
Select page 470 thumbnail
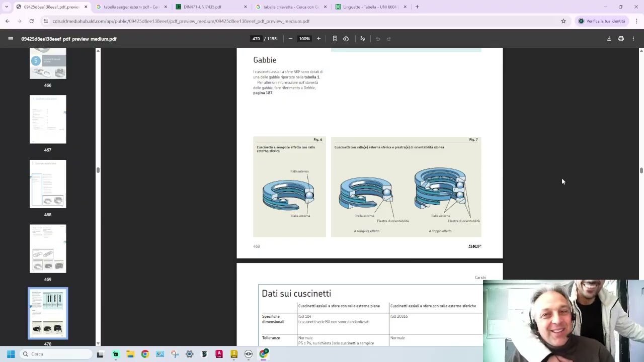pos(48,314)
